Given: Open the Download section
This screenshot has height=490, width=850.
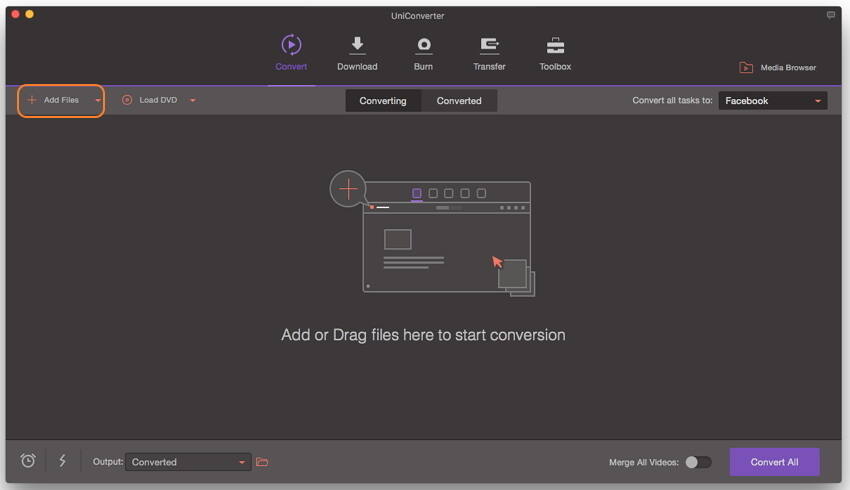Looking at the screenshot, I should click(357, 53).
